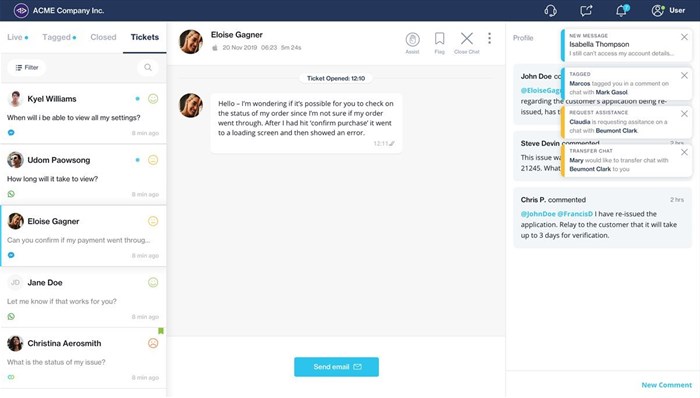The image size is (700, 398).
Task: Open the Filter button
Action: (27, 67)
